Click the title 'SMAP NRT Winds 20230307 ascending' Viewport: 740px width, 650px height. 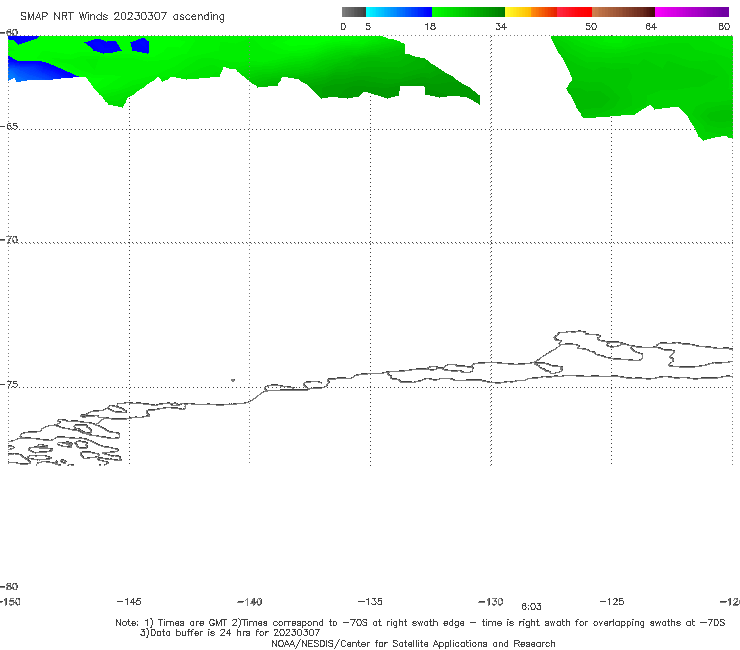click(122, 17)
